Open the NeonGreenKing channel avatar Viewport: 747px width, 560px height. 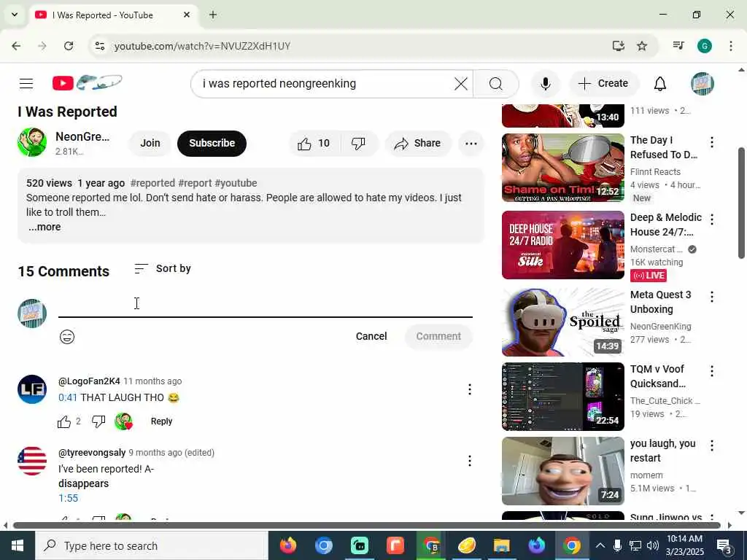point(32,142)
